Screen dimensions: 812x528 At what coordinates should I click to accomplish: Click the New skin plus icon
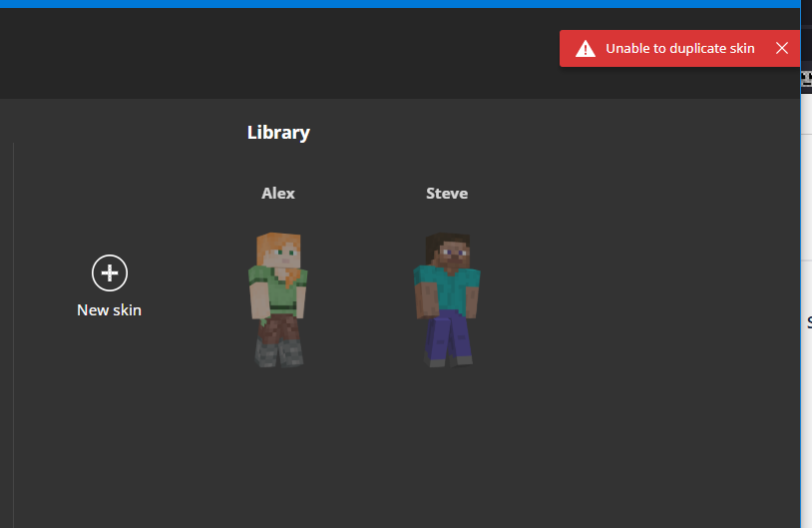point(110,272)
